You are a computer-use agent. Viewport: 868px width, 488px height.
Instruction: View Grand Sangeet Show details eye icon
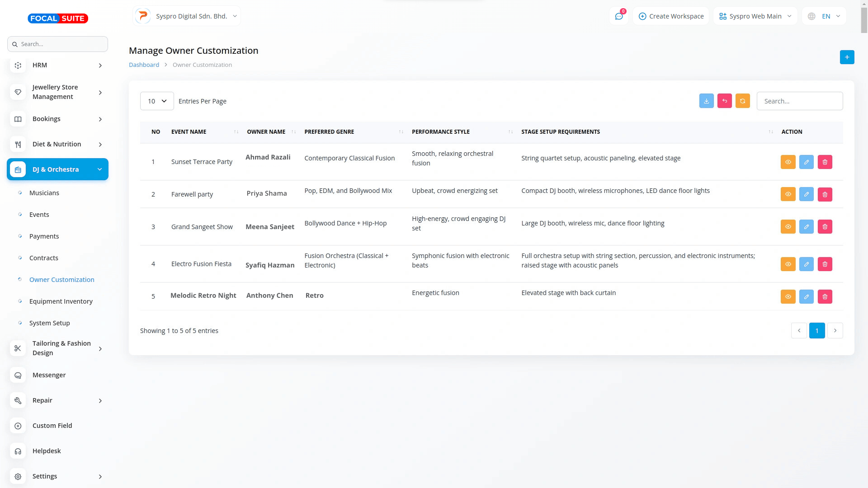click(788, 227)
